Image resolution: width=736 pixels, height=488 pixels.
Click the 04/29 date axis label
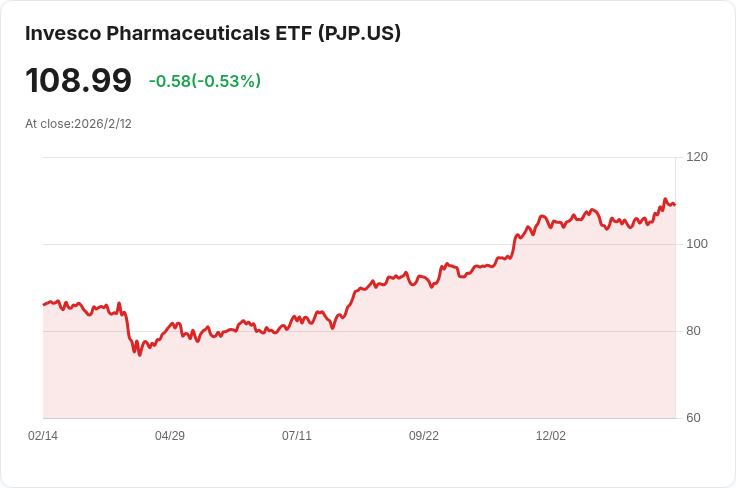point(170,436)
